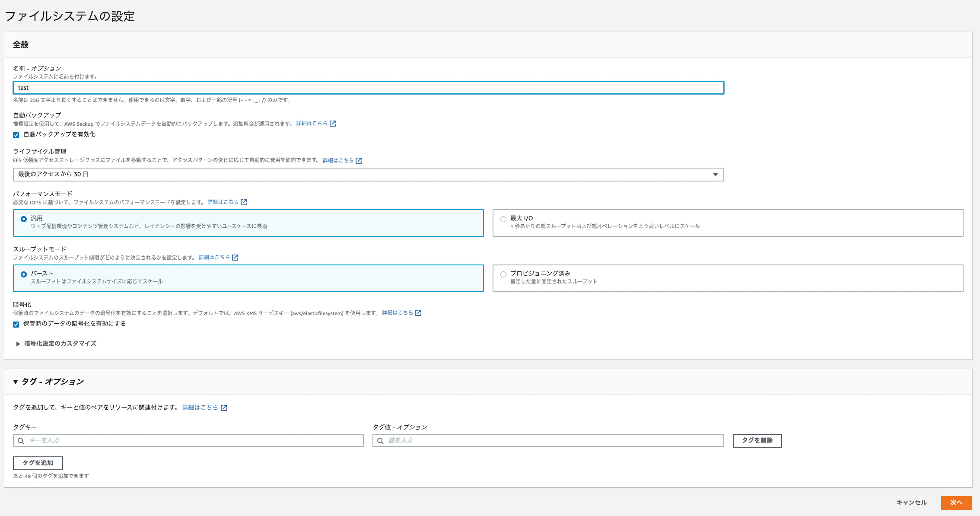Open ライフサイクル管理 詳細はこちら link
Image resolution: width=980 pixels, height=516 pixels.
tap(338, 160)
